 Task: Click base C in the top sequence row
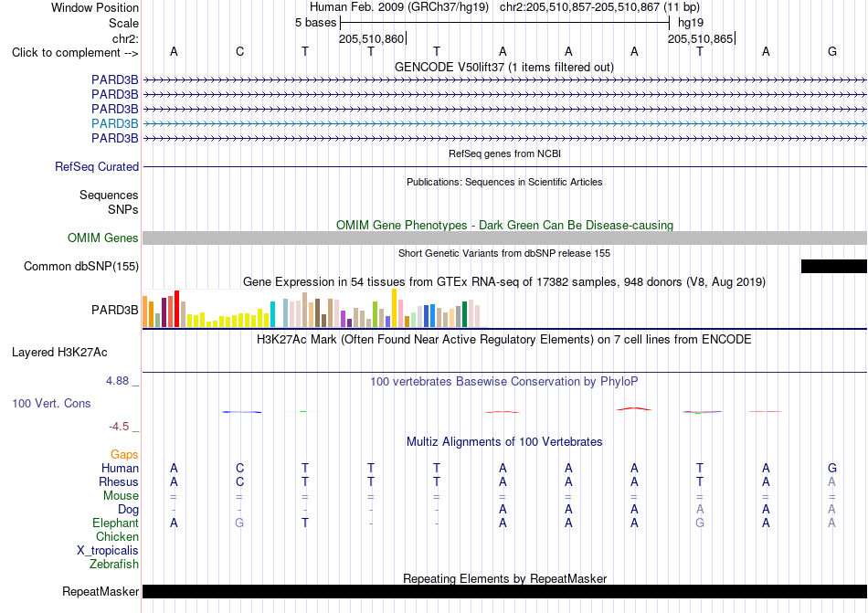click(239, 51)
